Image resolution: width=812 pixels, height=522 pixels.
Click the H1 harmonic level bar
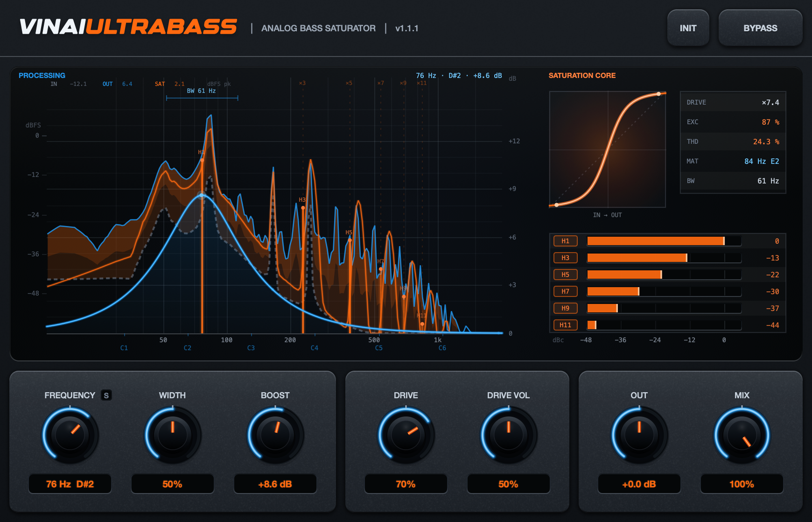coord(664,241)
